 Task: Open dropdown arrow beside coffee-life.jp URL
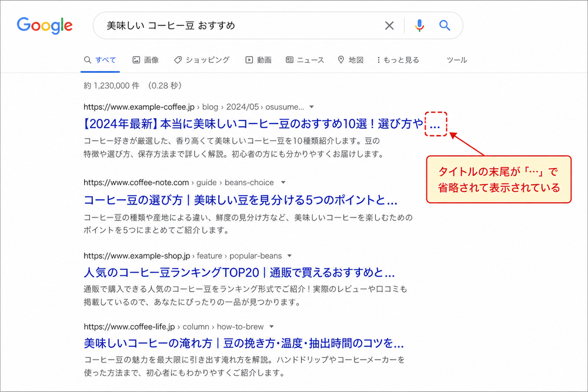(x=272, y=327)
